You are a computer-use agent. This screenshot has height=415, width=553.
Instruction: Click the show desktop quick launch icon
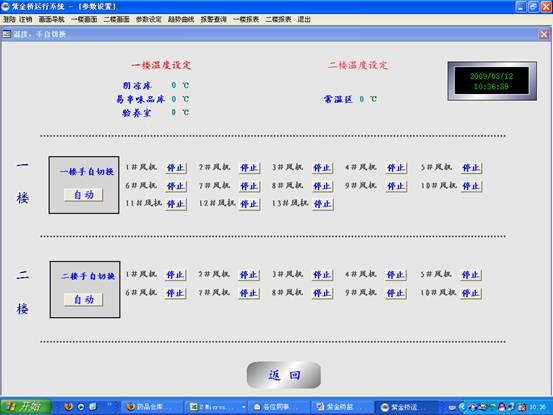click(x=92, y=407)
